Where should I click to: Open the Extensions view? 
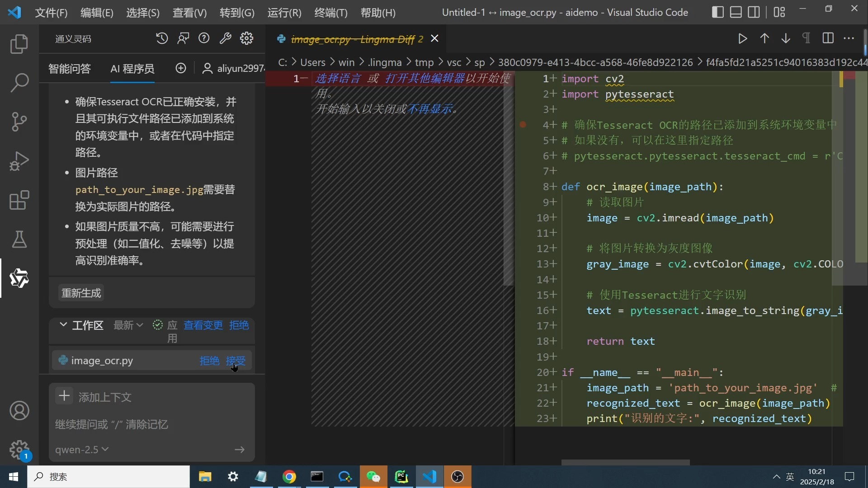pos(19,200)
